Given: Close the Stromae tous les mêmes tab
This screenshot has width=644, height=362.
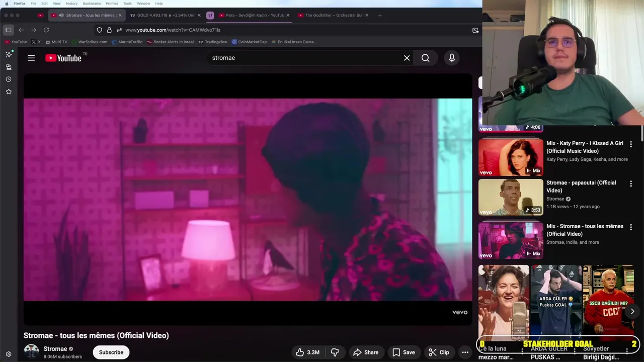Looking at the screenshot, I should [120, 15].
